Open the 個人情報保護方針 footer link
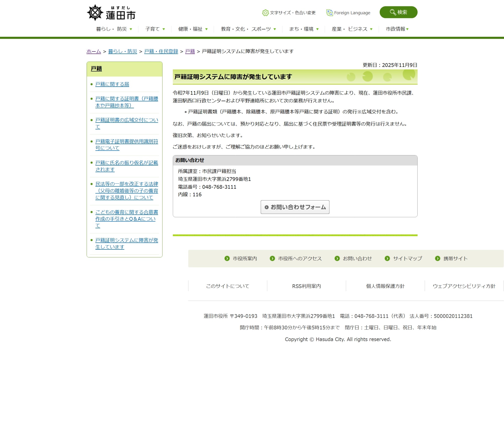This screenshot has height=439, width=504. pyautogui.click(x=385, y=286)
